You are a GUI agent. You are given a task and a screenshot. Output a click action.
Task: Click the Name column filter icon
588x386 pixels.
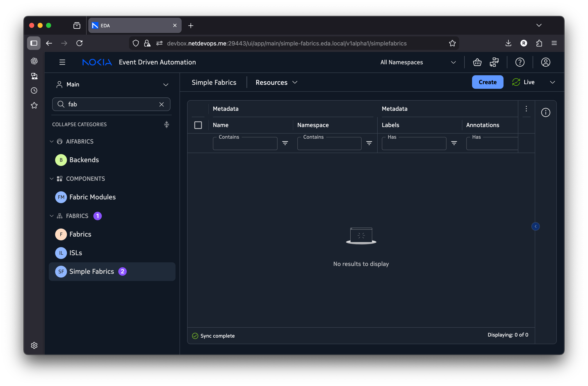click(285, 143)
